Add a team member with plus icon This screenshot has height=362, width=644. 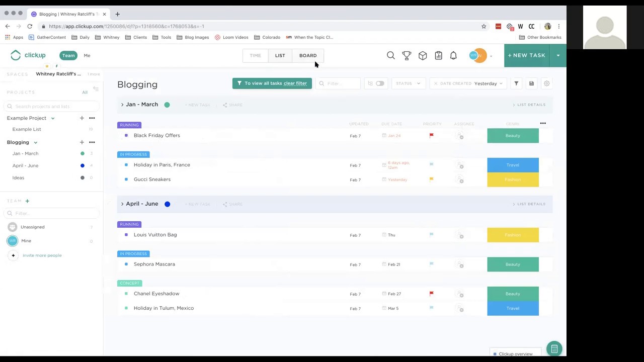(x=27, y=201)
